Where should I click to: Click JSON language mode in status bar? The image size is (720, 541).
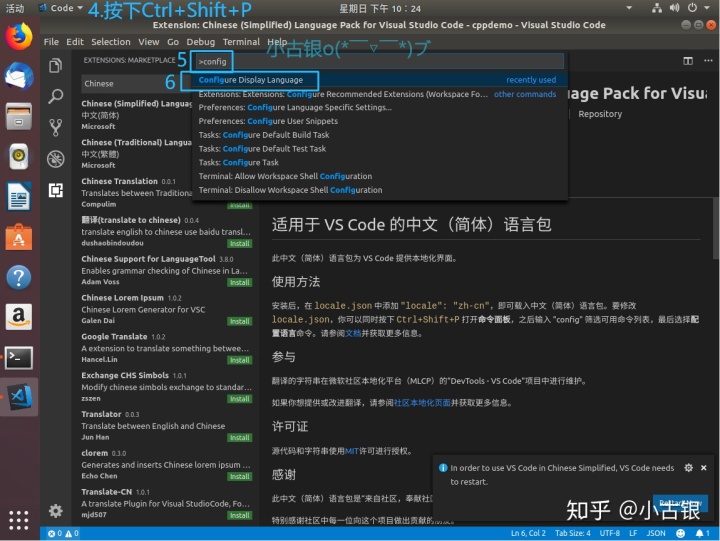click(x=656, y=533)
